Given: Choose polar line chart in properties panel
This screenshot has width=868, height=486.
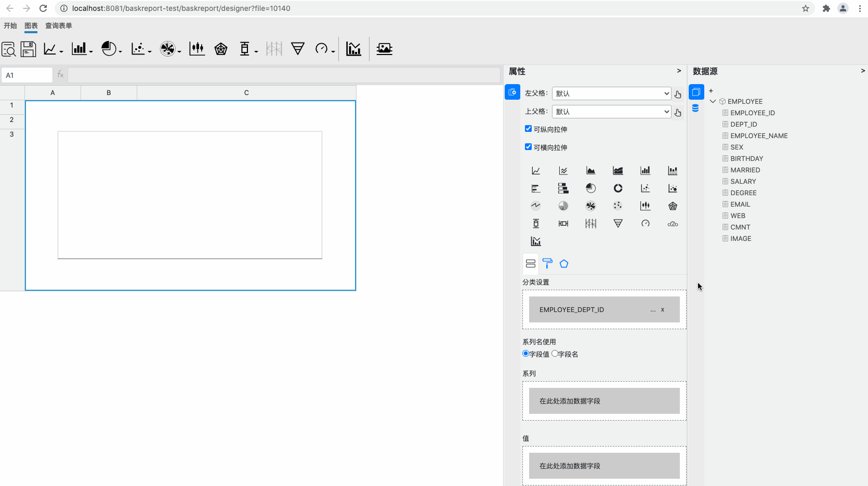Looking at the screenshot, I should click(536, 206).
